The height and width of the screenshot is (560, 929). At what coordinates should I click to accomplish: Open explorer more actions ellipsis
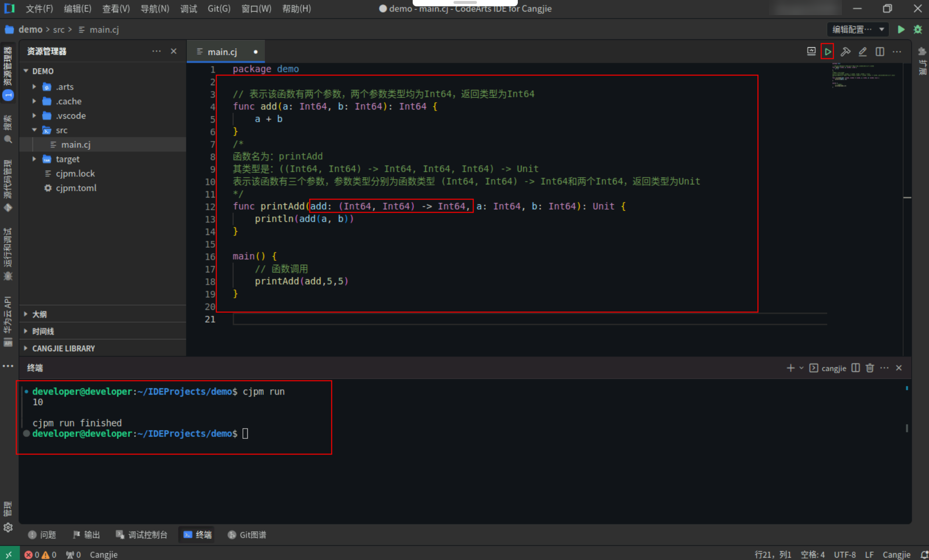coord(156,51)
